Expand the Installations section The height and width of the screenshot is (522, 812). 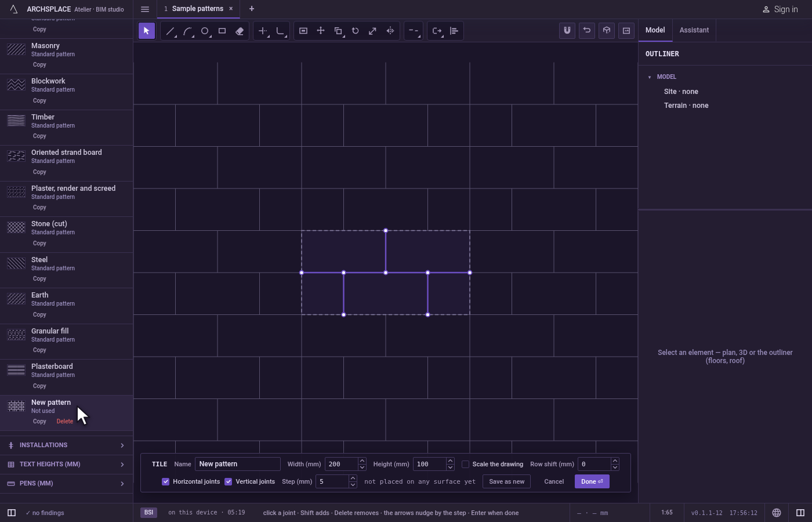67,445
